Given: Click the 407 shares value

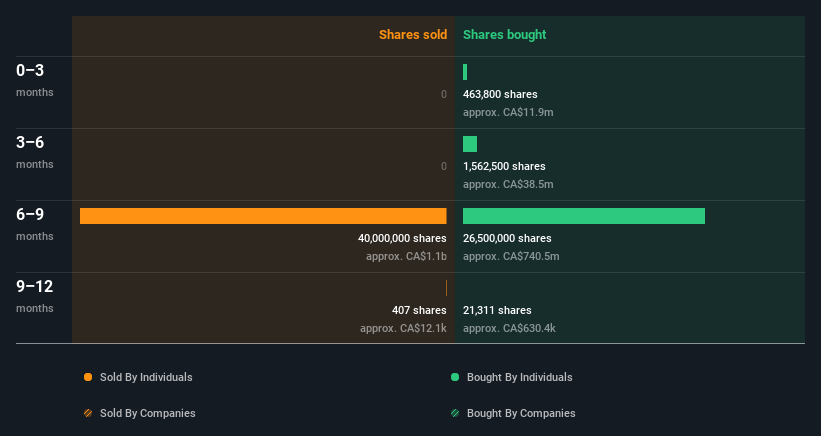Looking at the screenshot, I should (419, 310).
